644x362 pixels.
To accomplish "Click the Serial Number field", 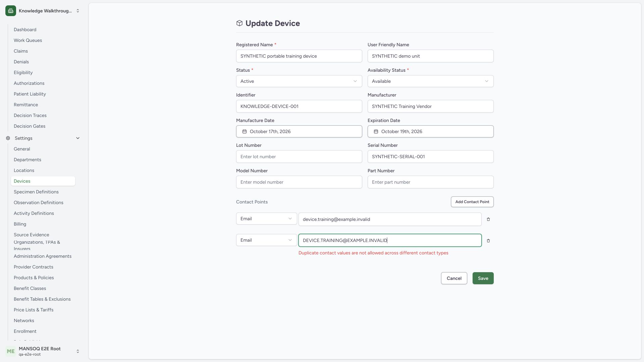I will coord(431,157).
